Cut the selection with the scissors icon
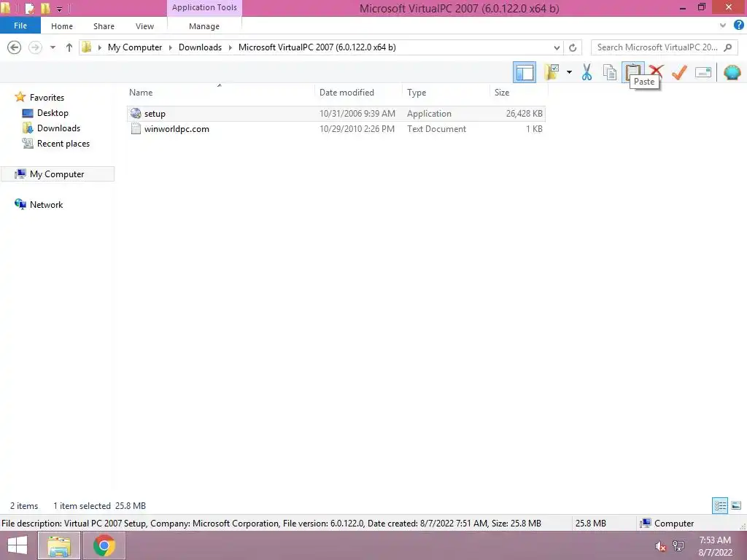Screen dimensions: 747x560 (x=587, y=72)
